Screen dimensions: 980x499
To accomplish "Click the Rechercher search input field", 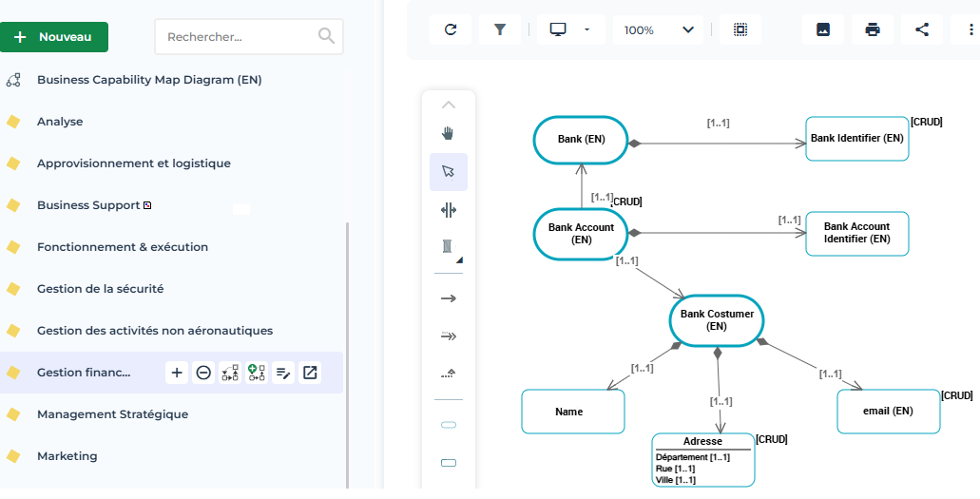I will [238, 37].
